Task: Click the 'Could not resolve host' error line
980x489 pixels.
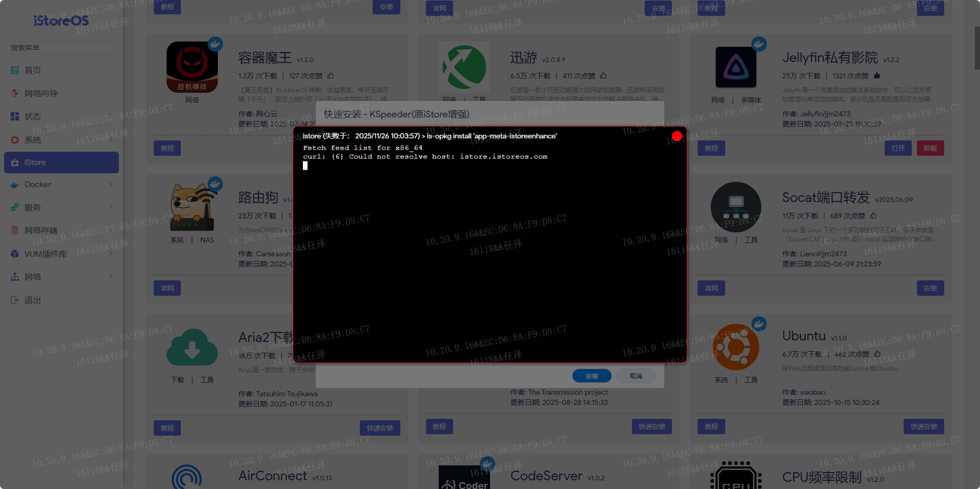Action: click(425, 157)
